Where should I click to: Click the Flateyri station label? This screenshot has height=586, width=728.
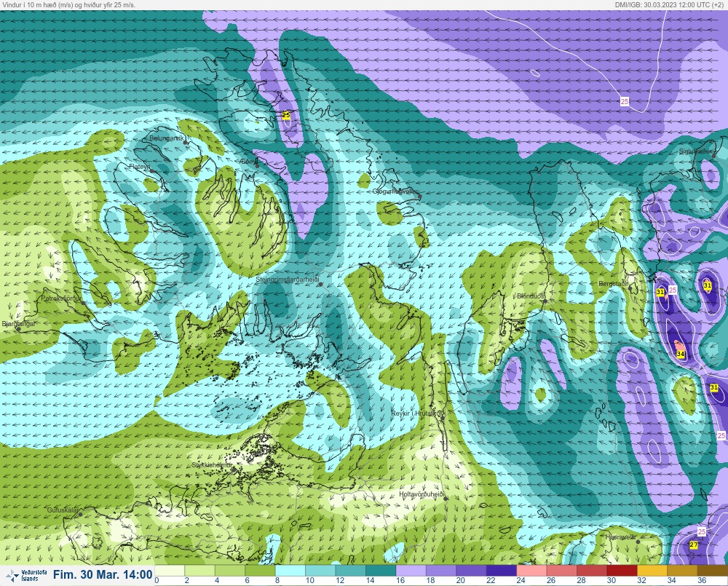pyautogui.click(x=140, y=166)
